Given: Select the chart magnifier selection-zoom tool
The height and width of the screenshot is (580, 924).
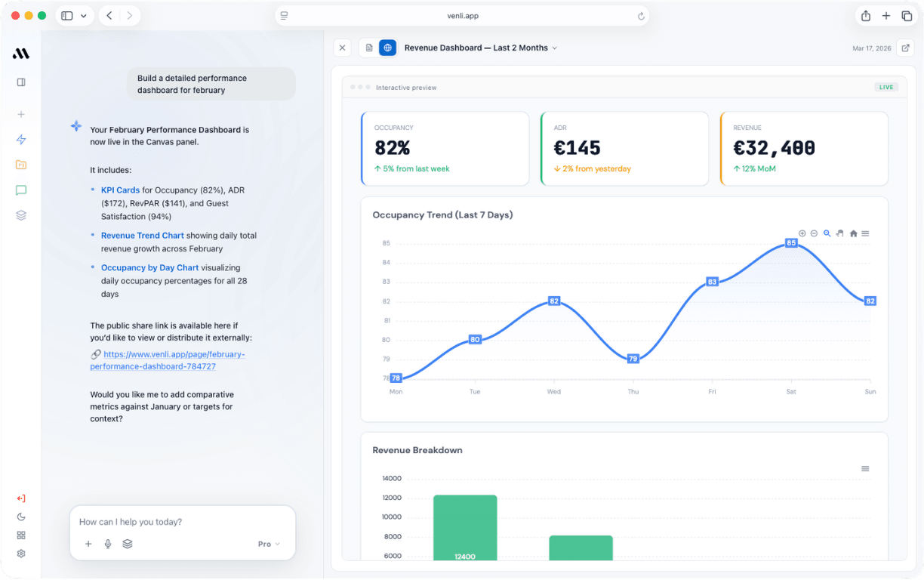Looking at the screenshot, I should [x=827, y=233].
